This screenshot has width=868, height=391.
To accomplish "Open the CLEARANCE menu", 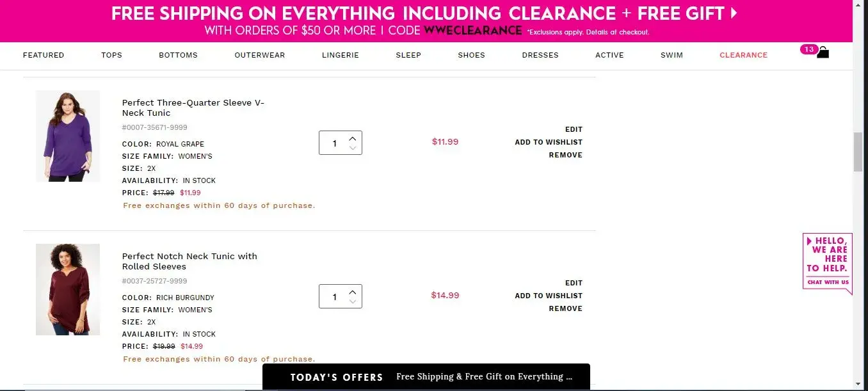I will pos(743,55).
